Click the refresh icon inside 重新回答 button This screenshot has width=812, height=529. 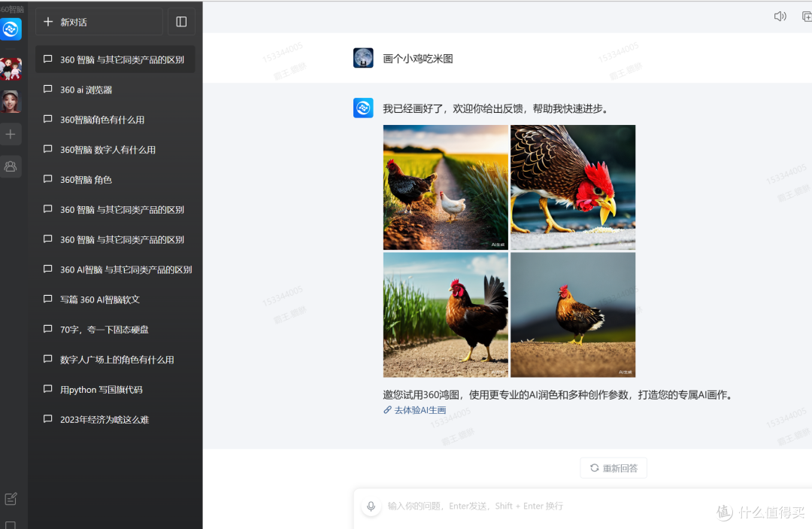tap(595, 468)
